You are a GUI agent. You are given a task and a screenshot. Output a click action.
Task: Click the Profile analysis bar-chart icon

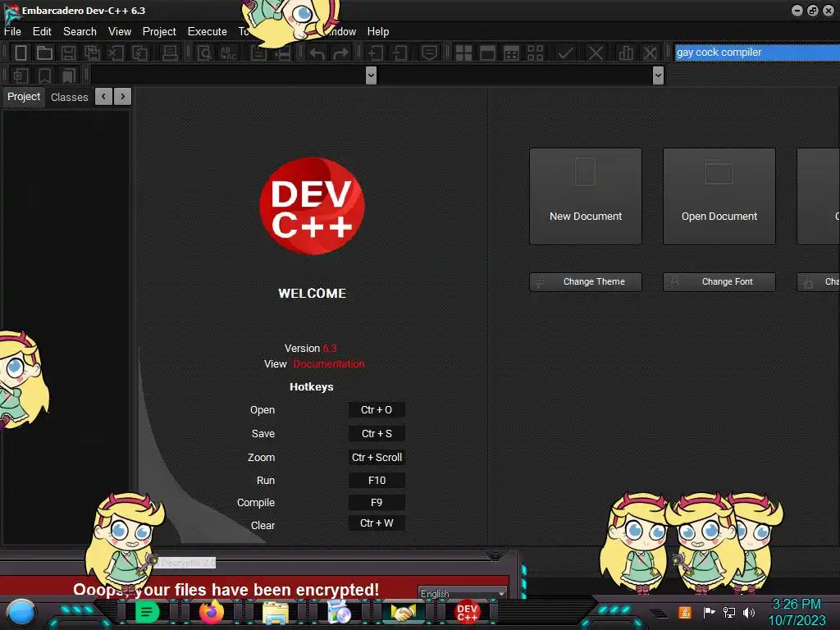626,53
